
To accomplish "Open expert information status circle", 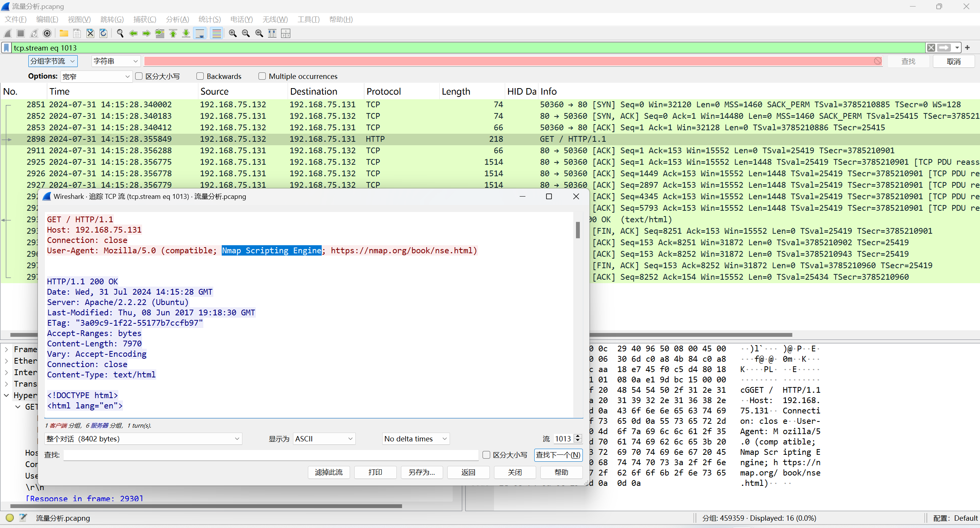I will [10, 518].
